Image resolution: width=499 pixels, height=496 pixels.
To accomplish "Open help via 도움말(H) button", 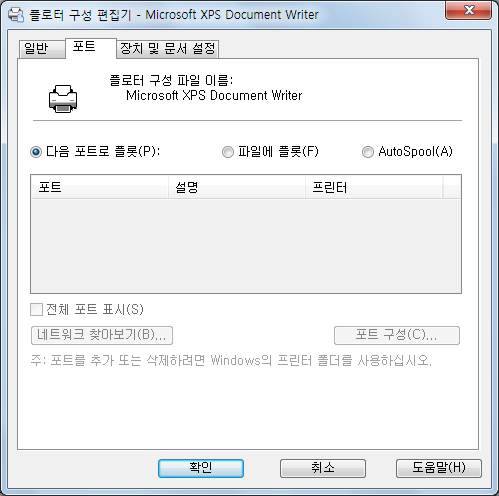I will pyautogui.click(x=439, y=468).
